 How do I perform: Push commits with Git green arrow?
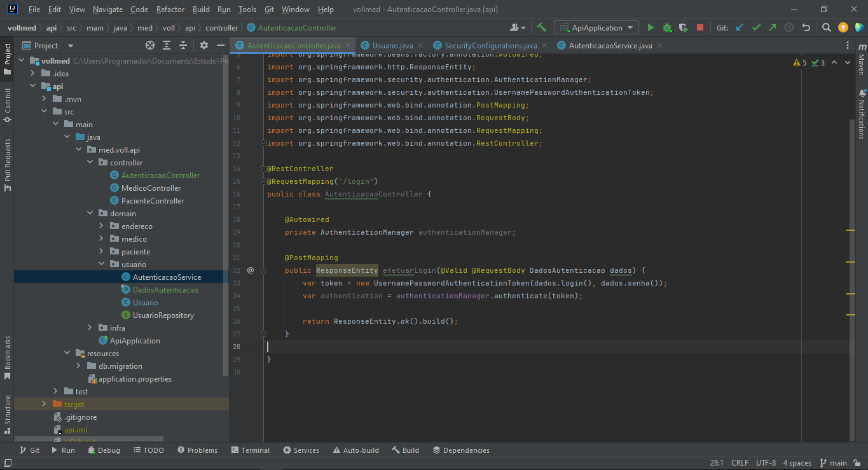point(773,27)
